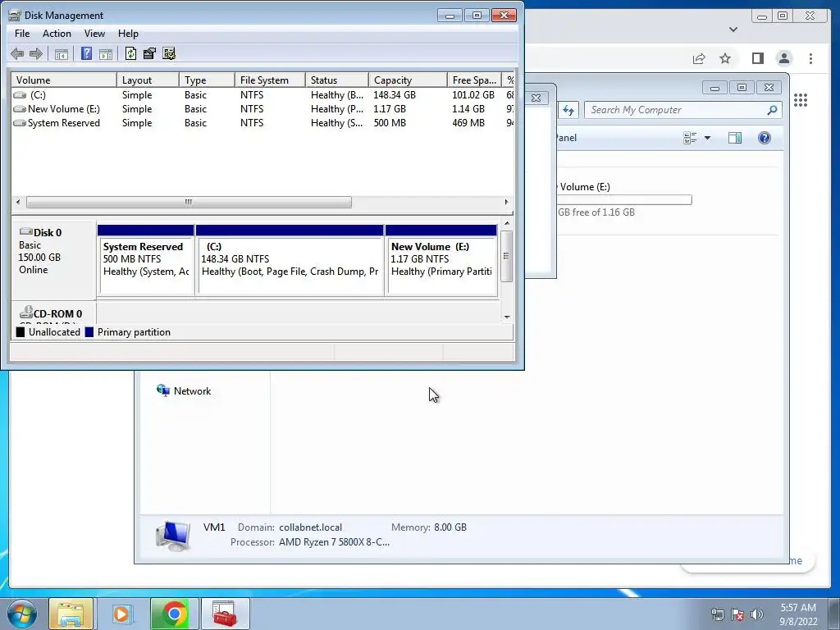Viewport: 840px width, 630px height.
Task: Click the Chrome share page icon
Action: 699,58
